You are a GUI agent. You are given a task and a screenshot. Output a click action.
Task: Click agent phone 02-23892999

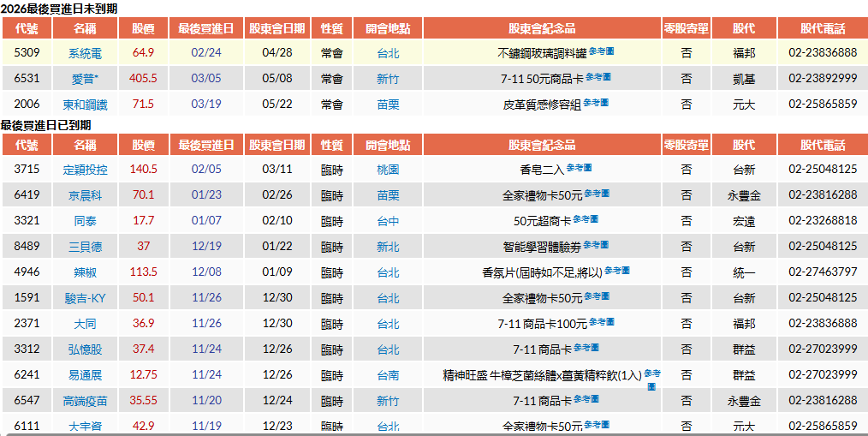point(823,79)
